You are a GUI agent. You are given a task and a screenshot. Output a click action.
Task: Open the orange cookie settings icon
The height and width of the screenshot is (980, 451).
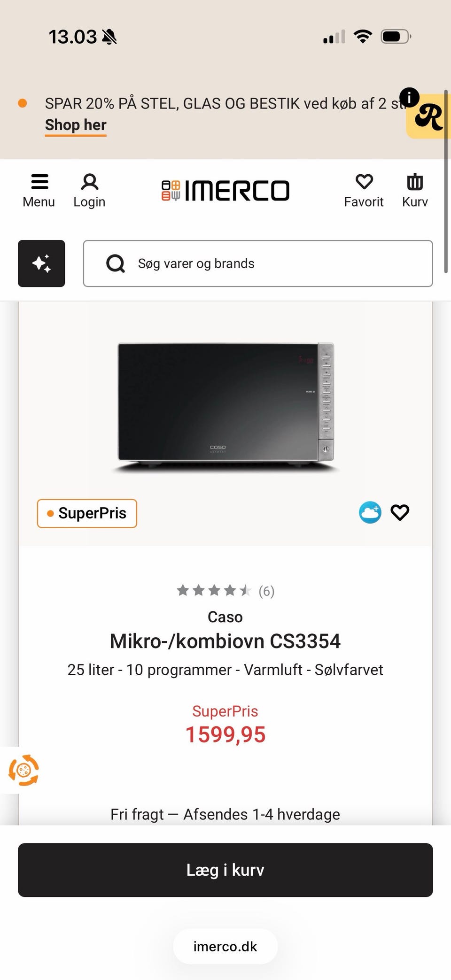click(23, 770)
